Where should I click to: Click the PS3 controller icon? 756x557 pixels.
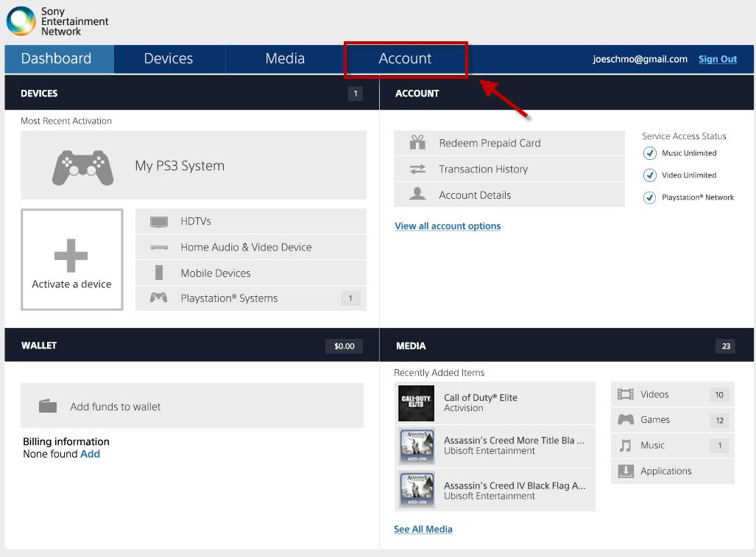[83, 167]
